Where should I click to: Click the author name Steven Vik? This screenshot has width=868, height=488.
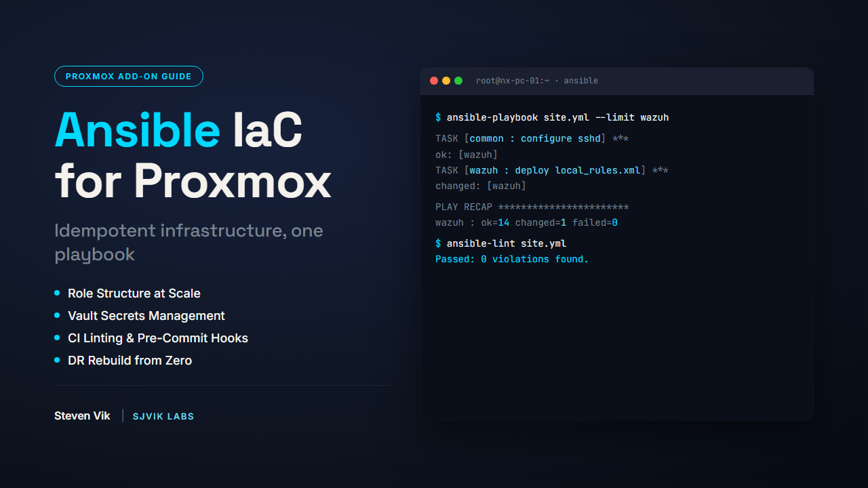pyautogui.click(x=82, y=416)
